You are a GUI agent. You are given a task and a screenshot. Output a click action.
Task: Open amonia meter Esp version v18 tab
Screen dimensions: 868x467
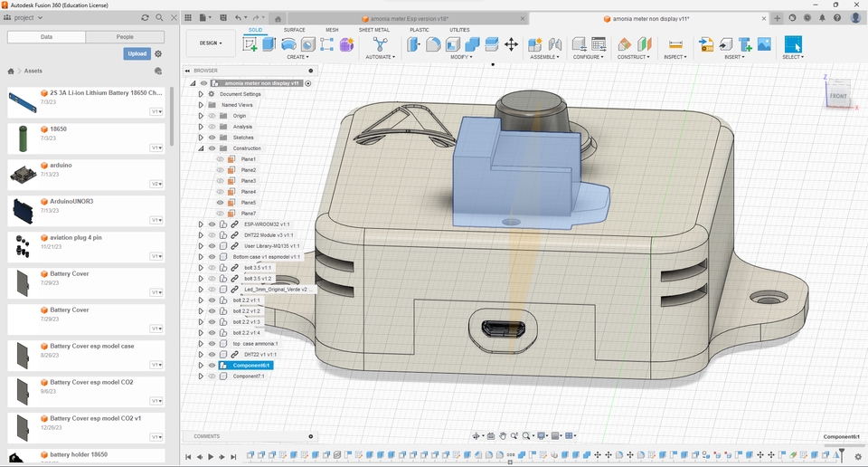click(x=409, y=18)
